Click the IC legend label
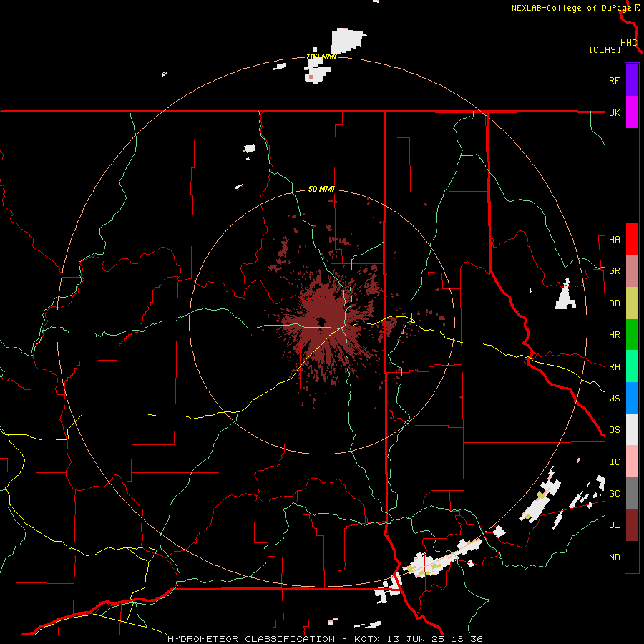The image size is (644, 644). (614, 462)
